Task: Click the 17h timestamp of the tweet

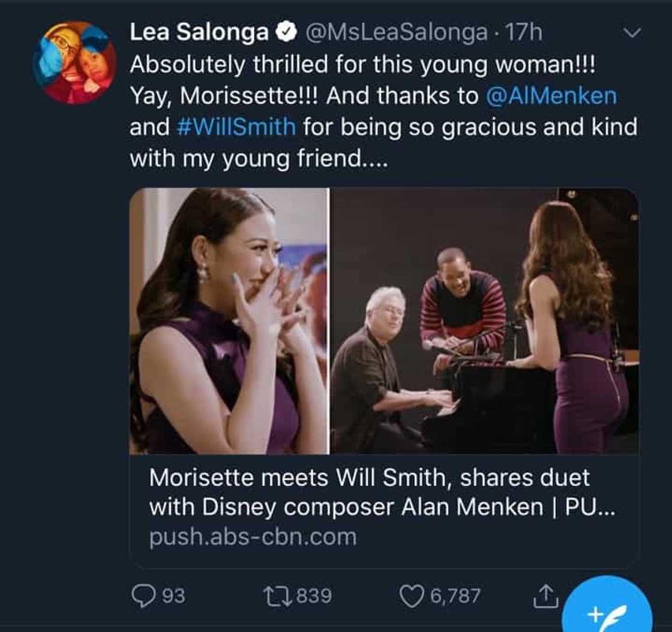Action: [x=524, y=32]
